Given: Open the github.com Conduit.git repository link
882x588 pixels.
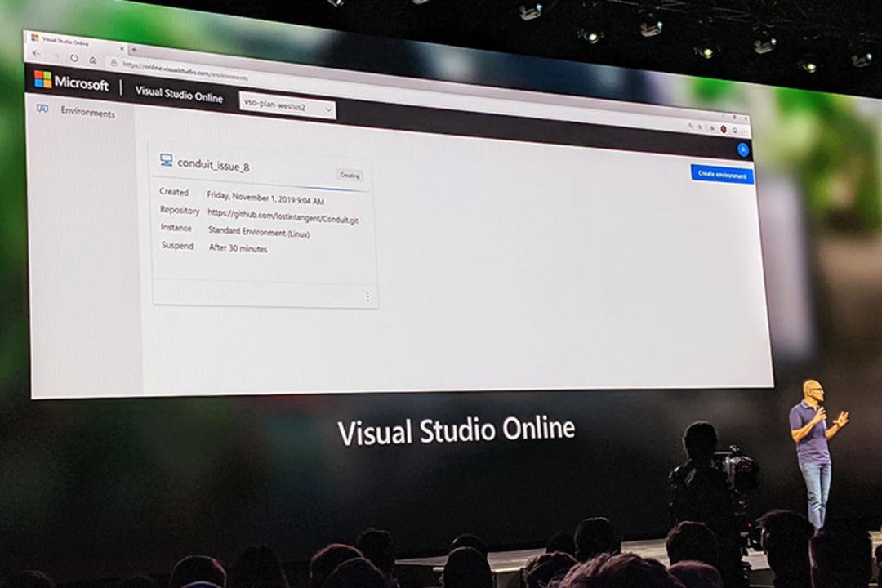Looking at the screenshot, I should point(283,216).
